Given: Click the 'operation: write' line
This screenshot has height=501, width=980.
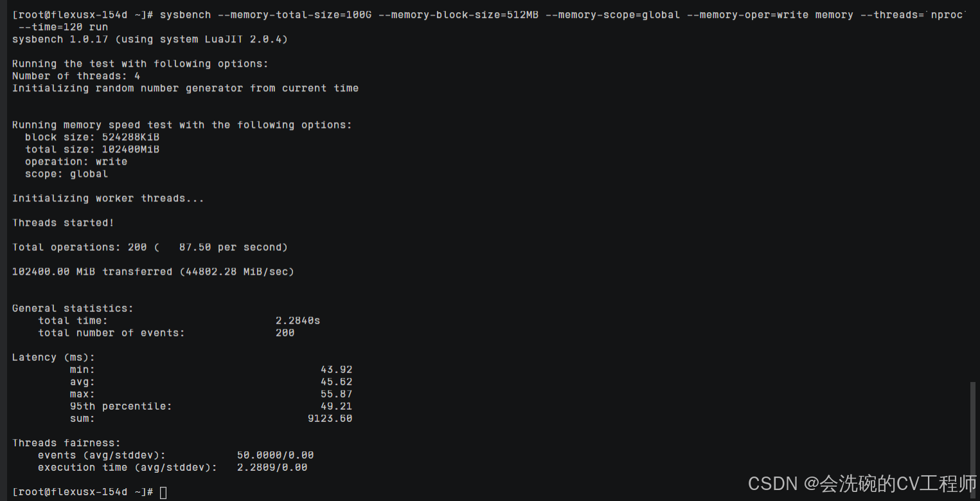Looking at the screenshot, I should 76,161.
